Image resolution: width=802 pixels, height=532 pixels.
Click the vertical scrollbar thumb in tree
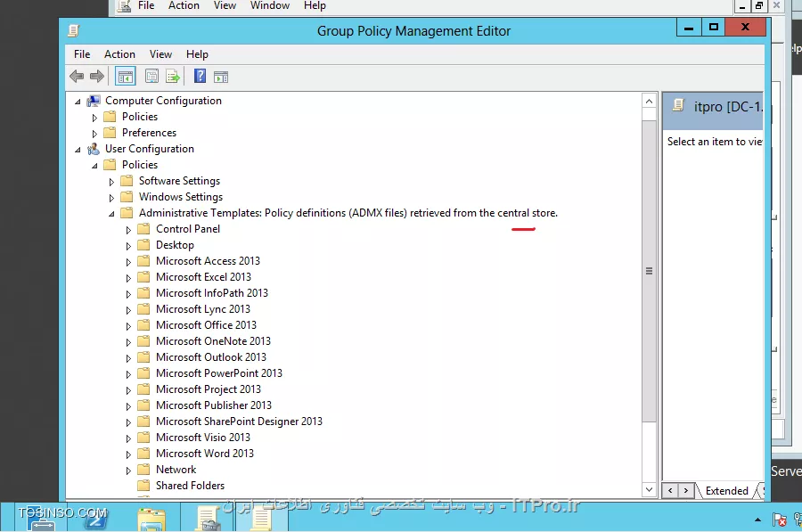click(x=649, y=271)
